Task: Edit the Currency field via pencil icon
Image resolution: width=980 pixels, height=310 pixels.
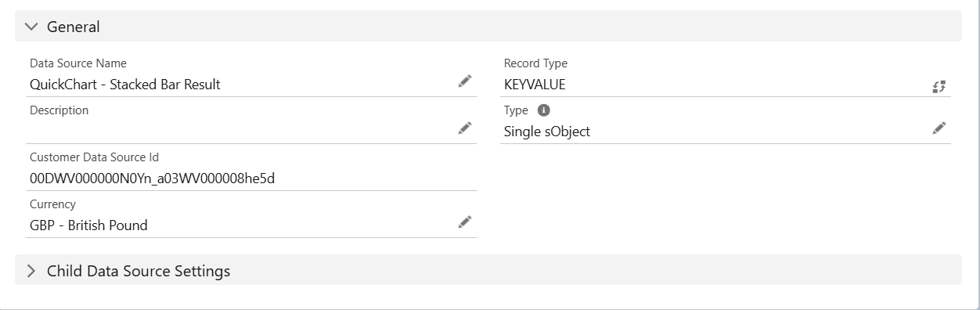Action: (x=465, y=222)
